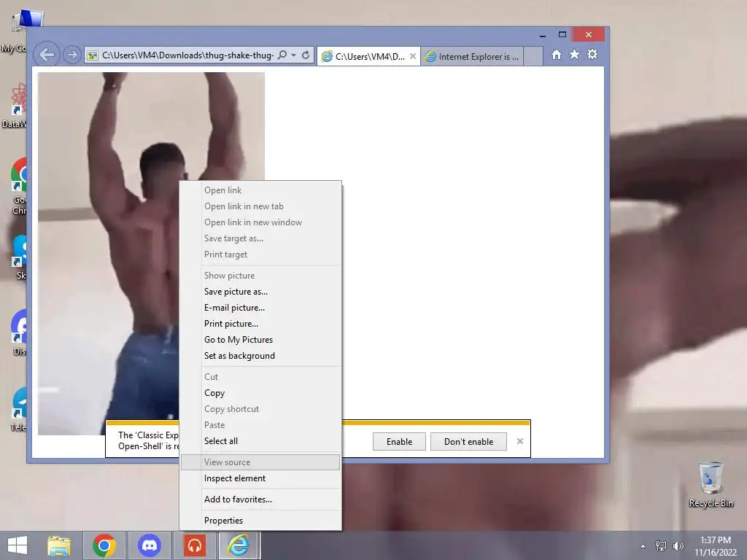Open Favorites star icon

click(575, 55)
